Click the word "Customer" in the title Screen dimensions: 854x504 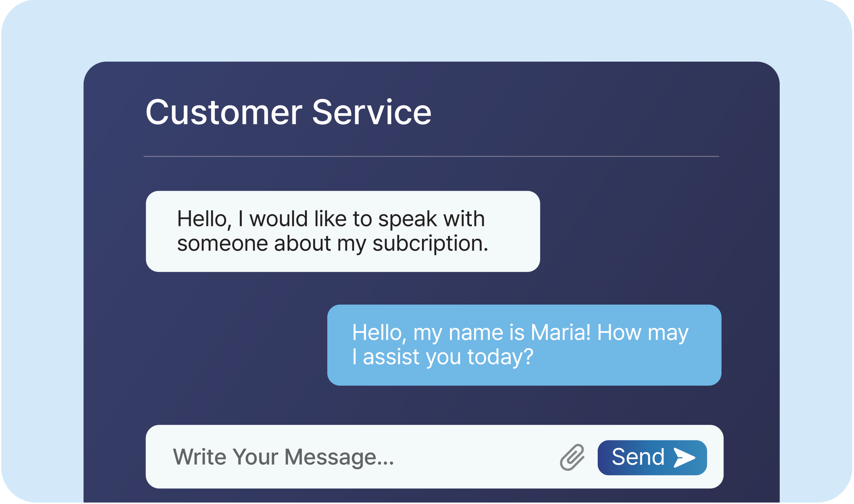(224, 112)
